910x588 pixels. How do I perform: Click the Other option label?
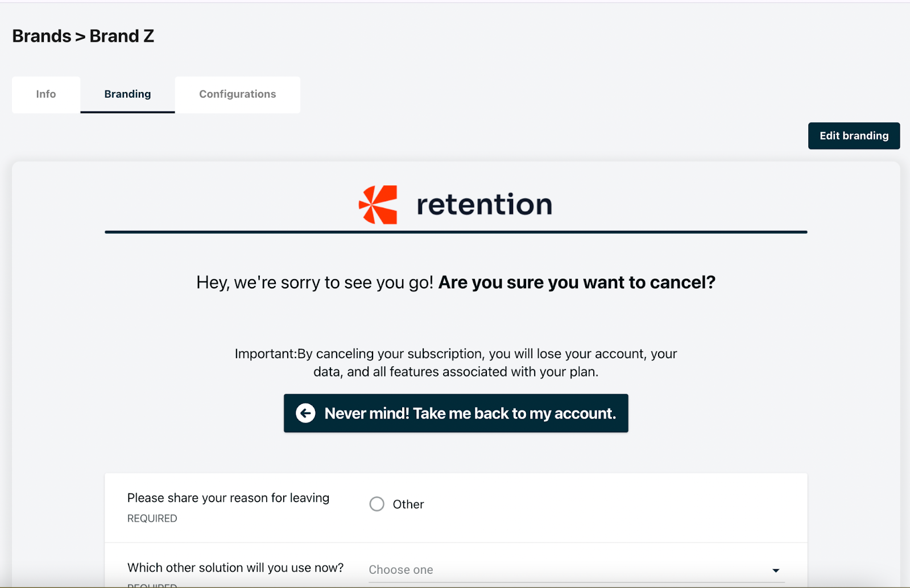(x=408, y=504)
